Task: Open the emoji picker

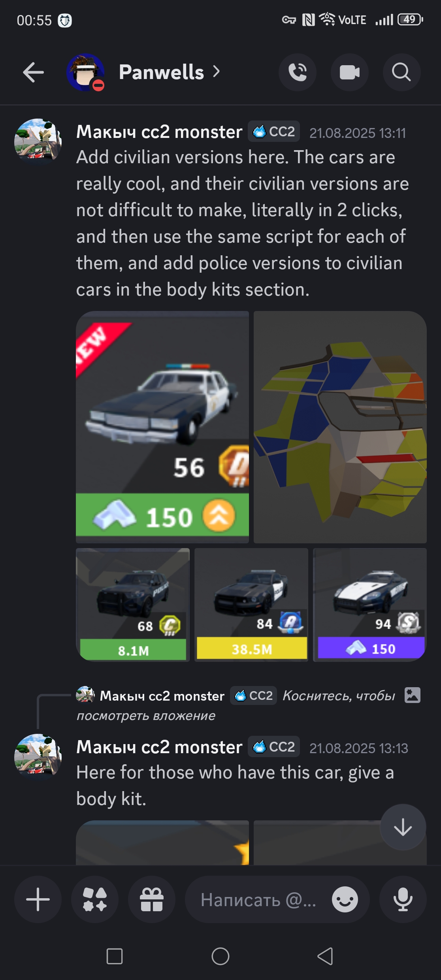Action: click(345, 899)
